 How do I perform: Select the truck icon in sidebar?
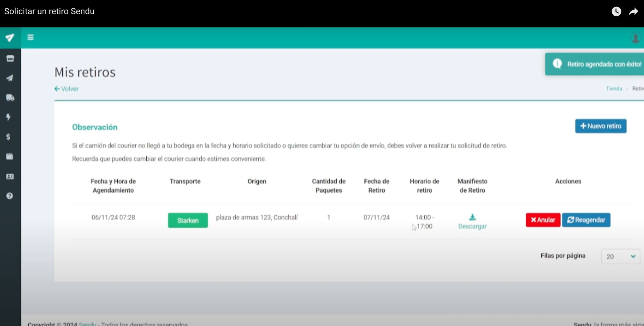coord(10,98)
